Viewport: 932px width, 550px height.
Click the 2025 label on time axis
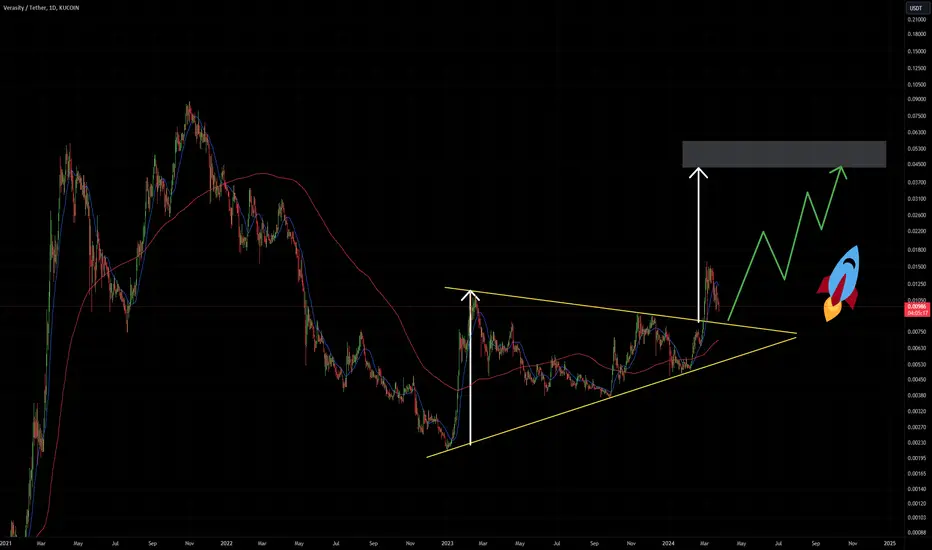890,543
